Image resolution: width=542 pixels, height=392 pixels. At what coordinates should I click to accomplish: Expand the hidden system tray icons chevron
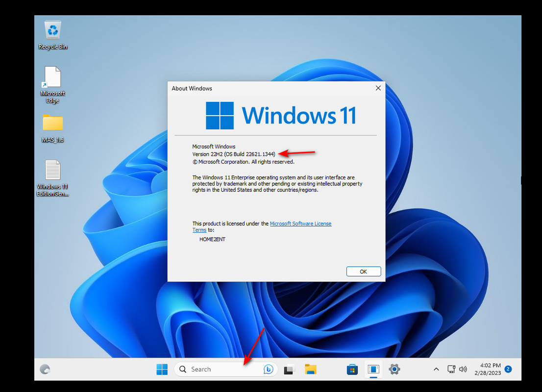coord(436,369)
